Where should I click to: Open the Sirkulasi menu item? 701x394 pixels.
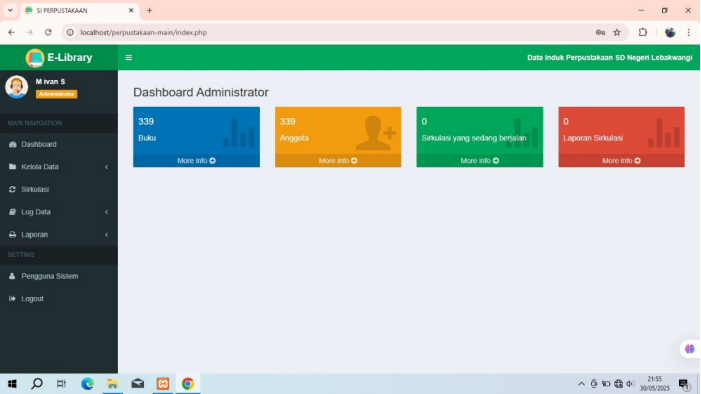click(x=59, y=190)
